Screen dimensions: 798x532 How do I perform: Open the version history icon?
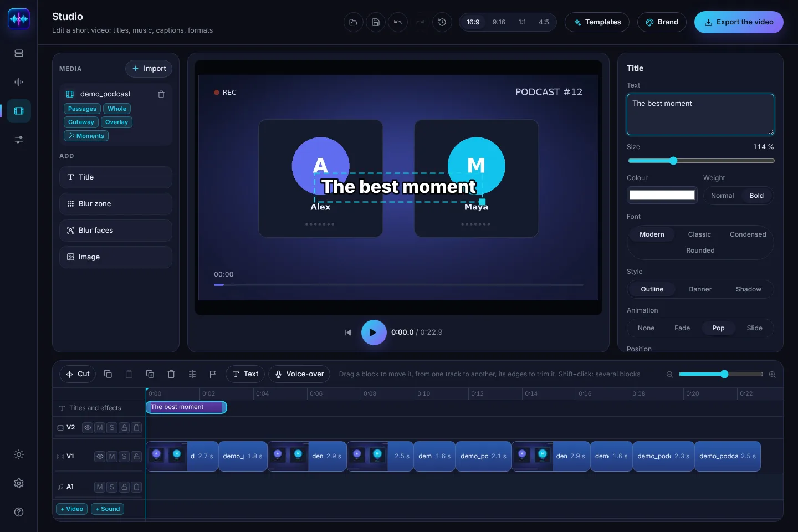pyautogui.click(x=442, y=22)
